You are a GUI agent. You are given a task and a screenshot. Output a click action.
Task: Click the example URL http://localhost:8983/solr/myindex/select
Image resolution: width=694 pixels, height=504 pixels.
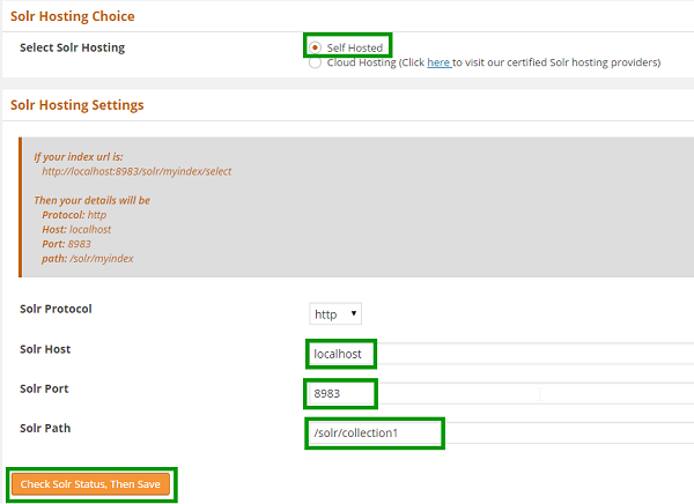point(137,171)
